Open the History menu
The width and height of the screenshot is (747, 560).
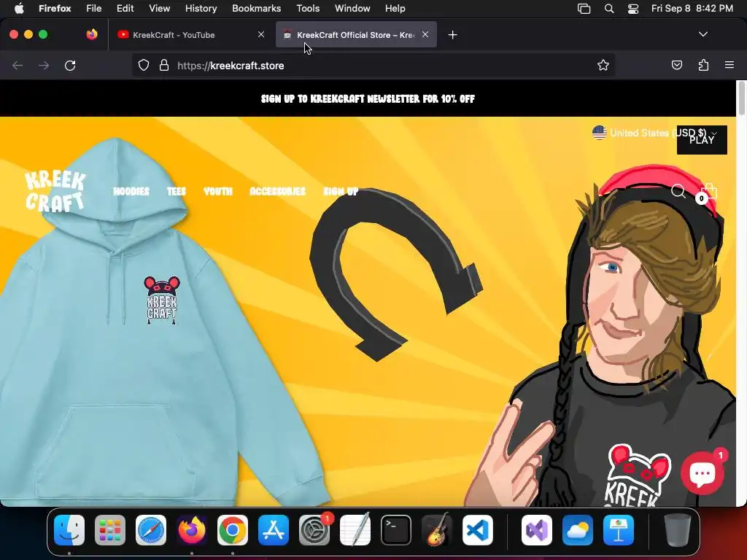click(201, 9)
